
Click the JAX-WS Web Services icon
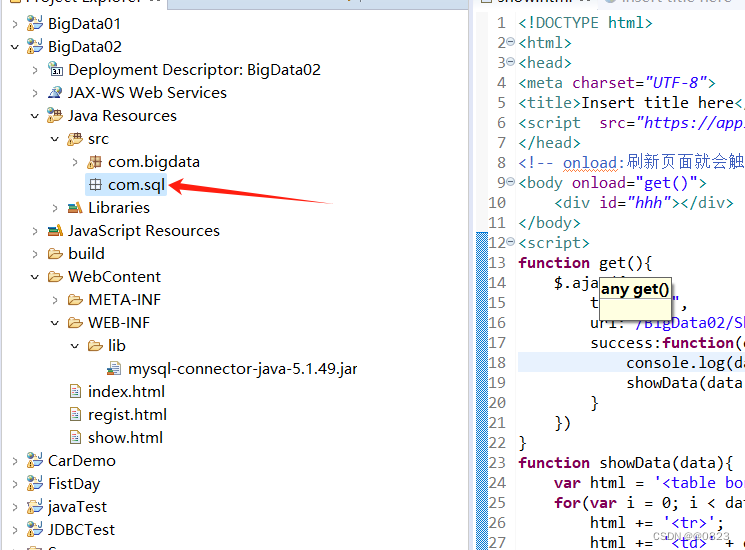(55, 92)
